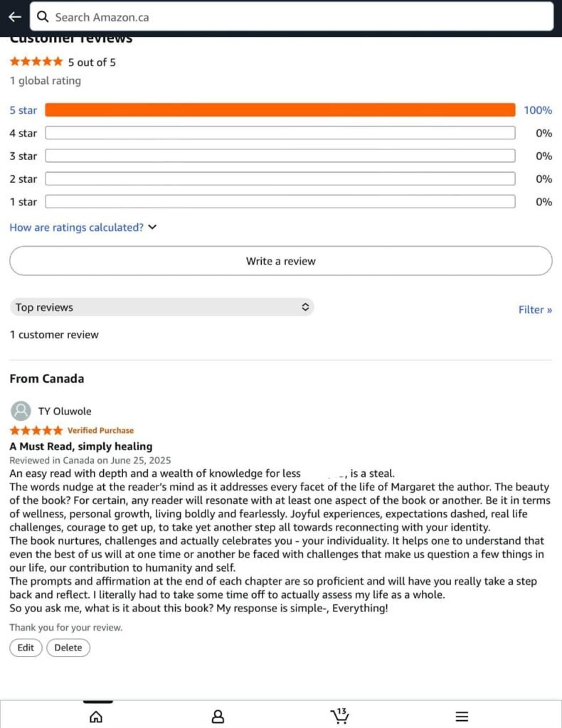Click the Filter link
Screen dimensions: 562x728
535,309
